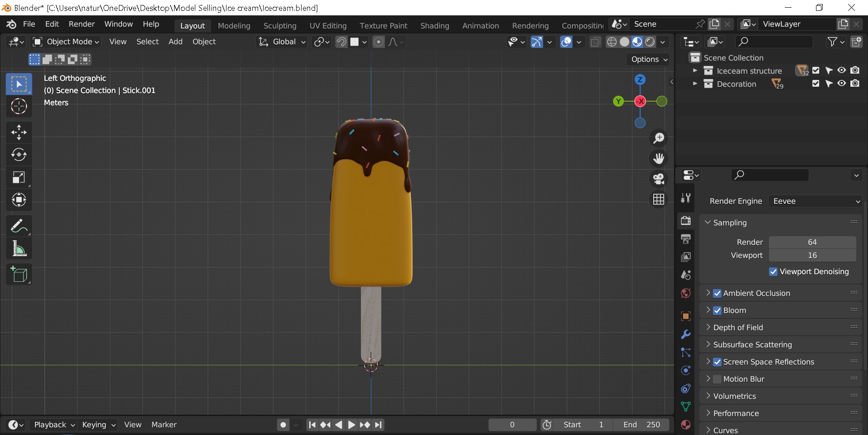Toggle snapping magnet icon
Screen dimensions: 868x435
341,42
